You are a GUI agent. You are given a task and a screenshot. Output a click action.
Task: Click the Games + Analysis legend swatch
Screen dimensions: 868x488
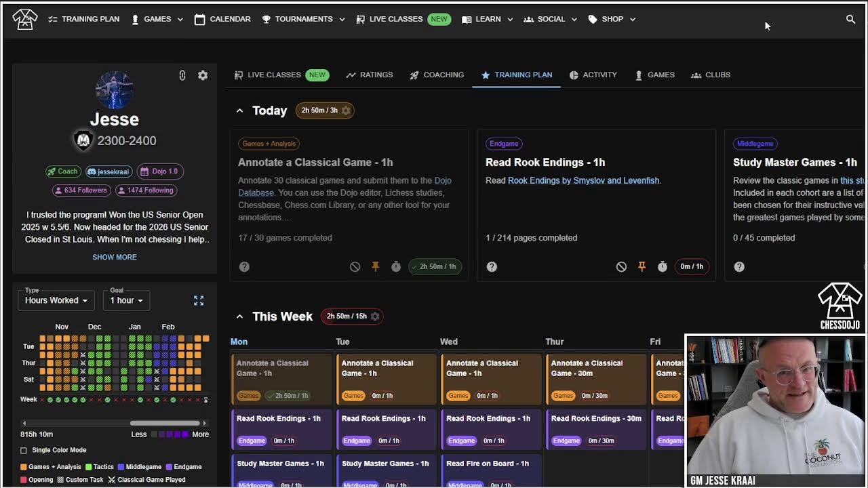24,467
